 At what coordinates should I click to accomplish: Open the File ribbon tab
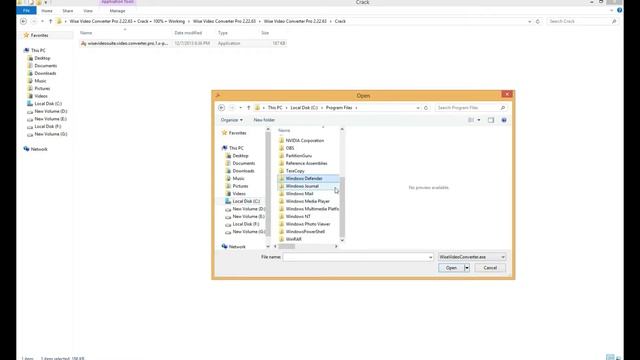[27, 11]
